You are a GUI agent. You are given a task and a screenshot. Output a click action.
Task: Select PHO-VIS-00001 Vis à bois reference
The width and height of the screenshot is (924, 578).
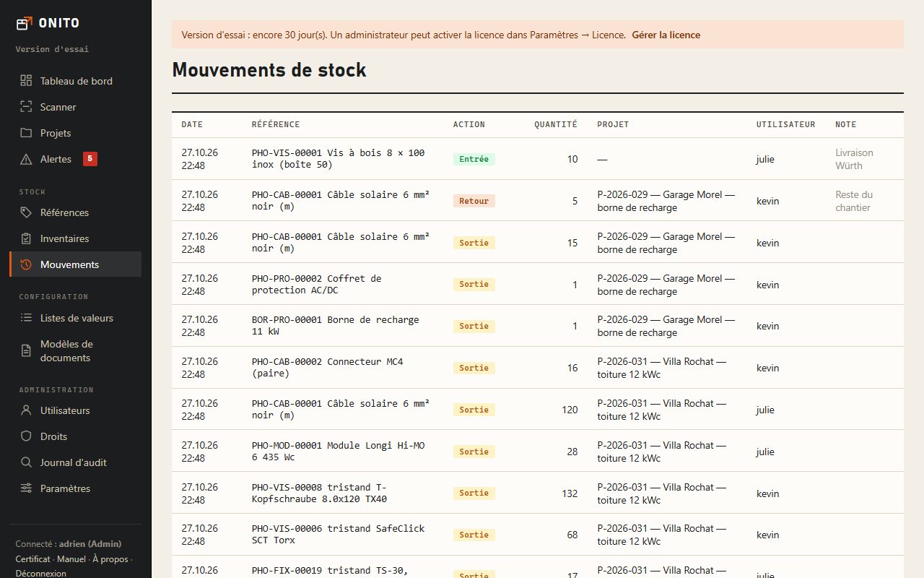(339, 159)
